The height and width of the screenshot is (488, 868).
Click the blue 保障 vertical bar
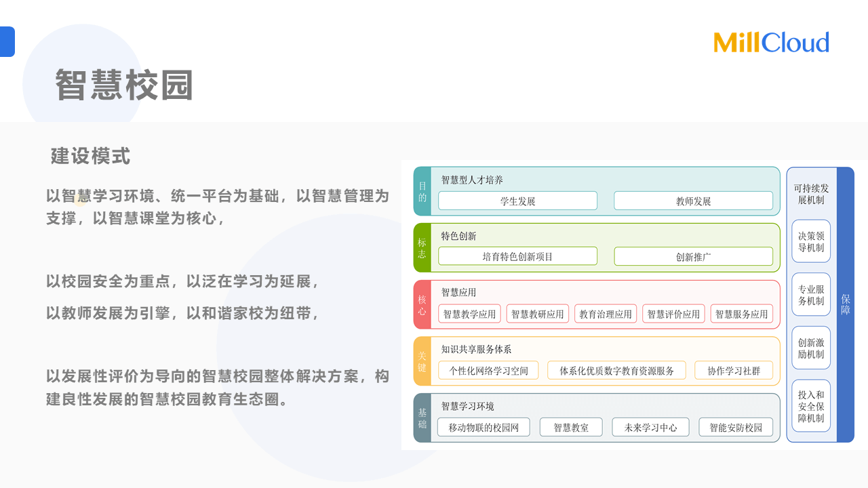[845, 304]
